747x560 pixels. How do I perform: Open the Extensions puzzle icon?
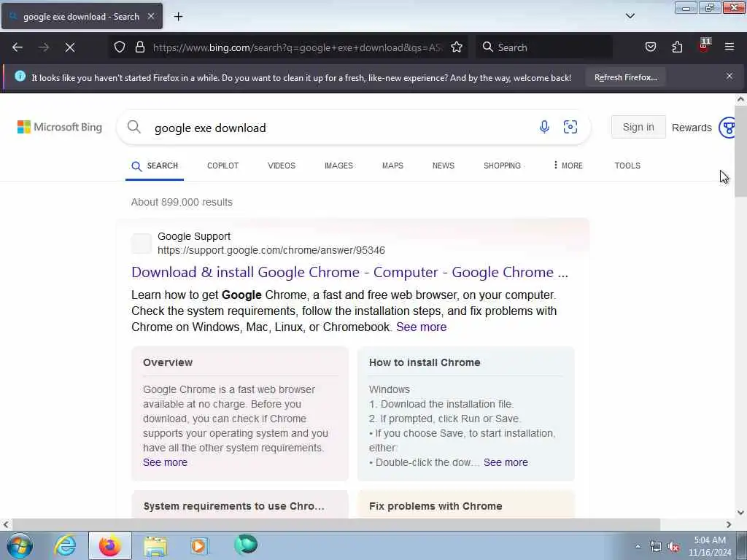coord(677,47)
